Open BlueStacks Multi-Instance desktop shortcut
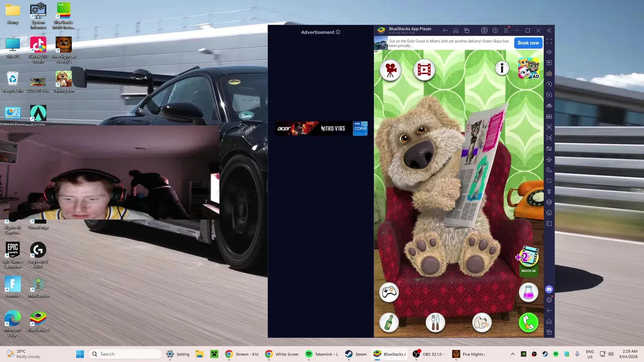This screenshot has height=362, width=644. (x=63, y=16)
